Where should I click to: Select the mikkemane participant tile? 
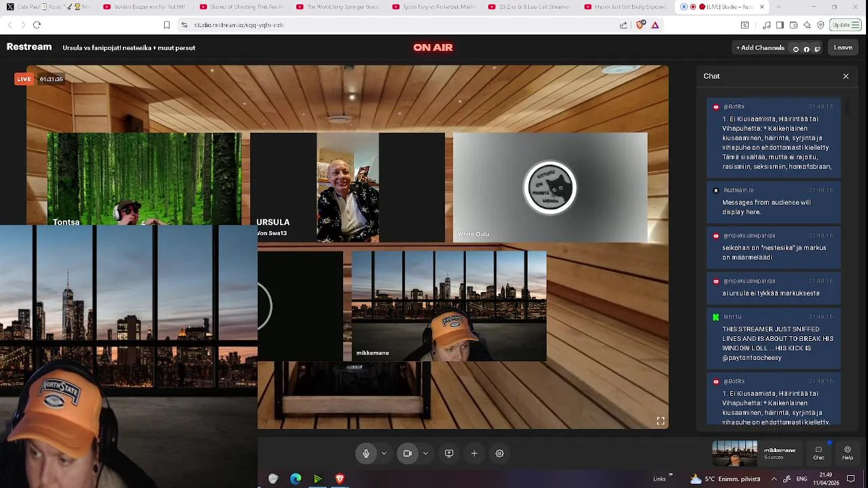click(449, 306)
